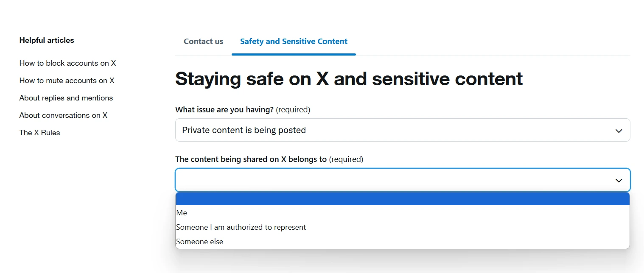Screen dimensions: 644x273
Task: Click the 'Helpful articles' sidebar heading
Action: 47,40
